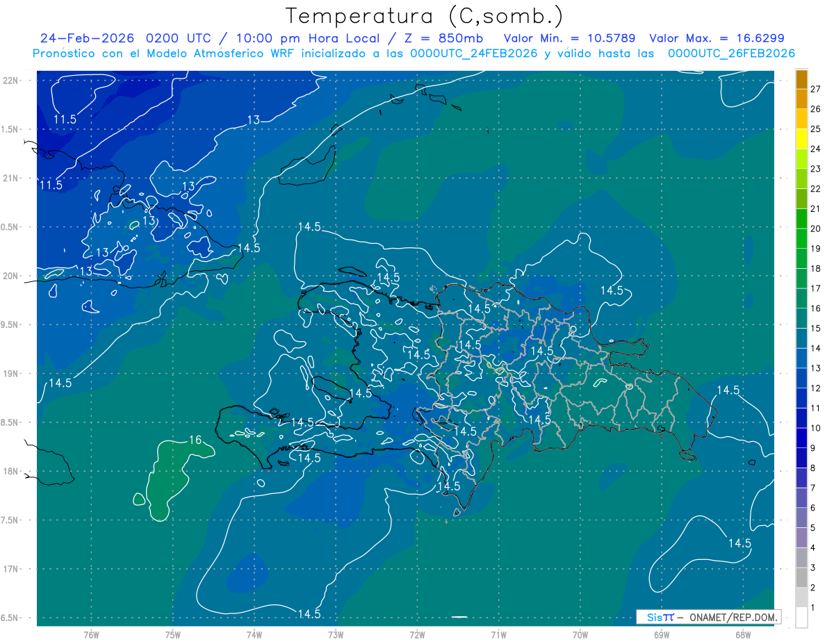Click the colorbar label '10'
Viewport: 834px width, 644px height.
[816, 428]
